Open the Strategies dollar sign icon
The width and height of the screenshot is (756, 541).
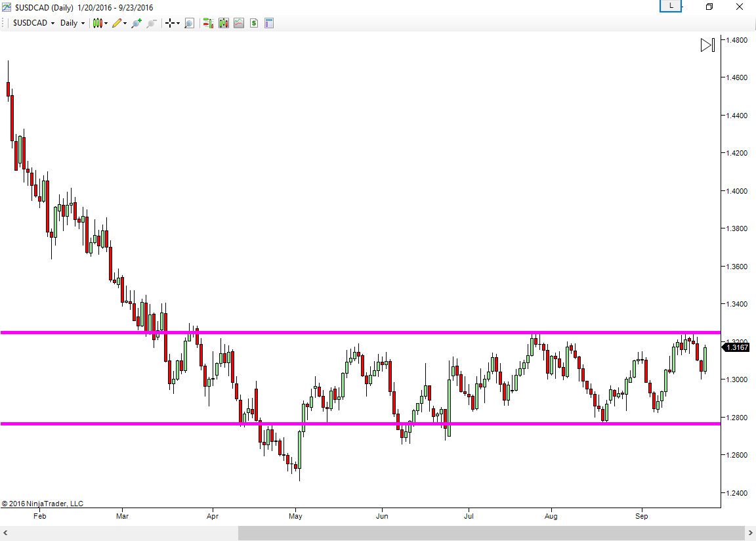pos(254,23)
